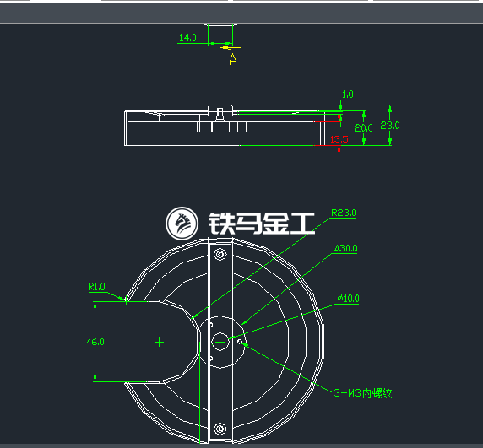Screen dimensions: 483x448
Task: Select the 14.0 dimension text
Action: (x=187, y=37)
